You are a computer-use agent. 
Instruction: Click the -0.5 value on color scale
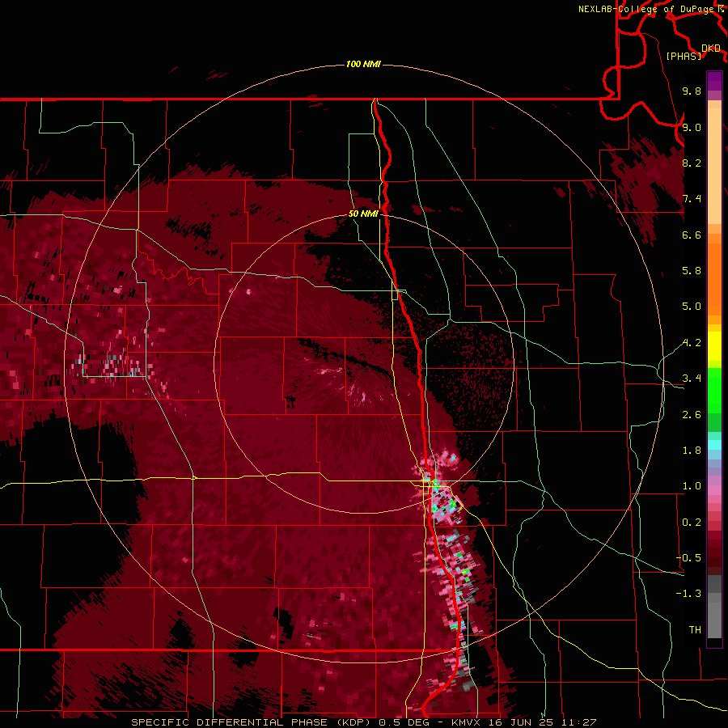(688, 558)
